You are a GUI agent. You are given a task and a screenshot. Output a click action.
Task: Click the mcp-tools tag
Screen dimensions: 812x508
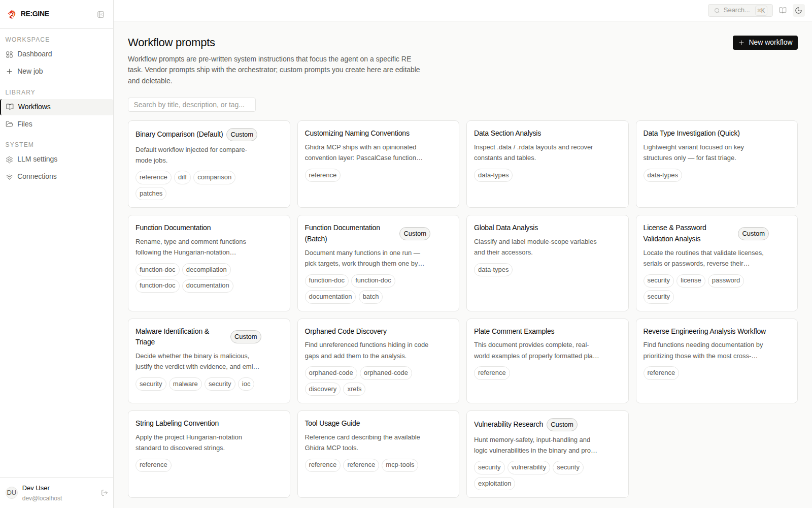(x=400, y=465)
